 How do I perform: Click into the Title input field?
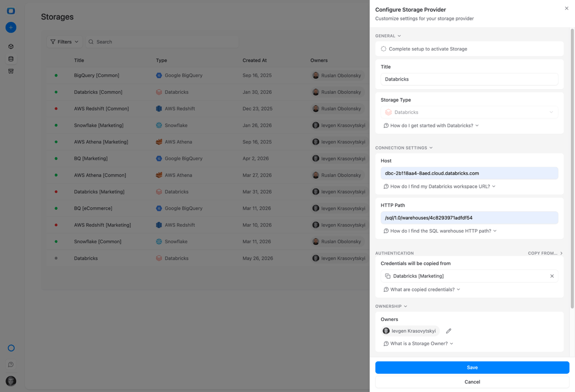[x=469, y=79]
